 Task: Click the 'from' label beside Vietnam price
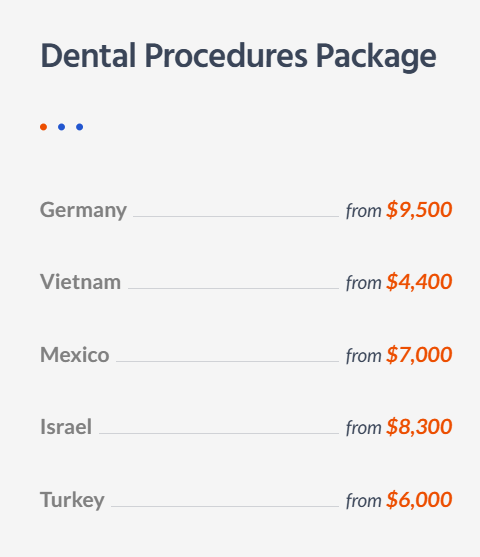point(363,283)
